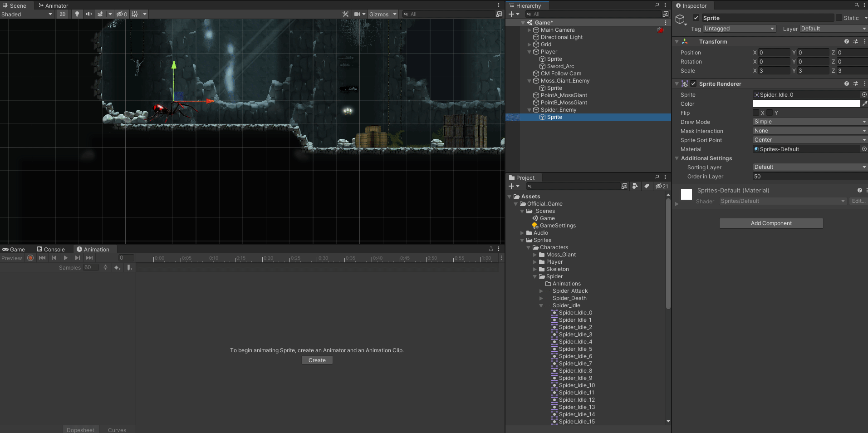The width and height of the screenshot is (868, 433).
Task: Click the white Color swatch in Sprite Renderer
Action: coord(806,103)
